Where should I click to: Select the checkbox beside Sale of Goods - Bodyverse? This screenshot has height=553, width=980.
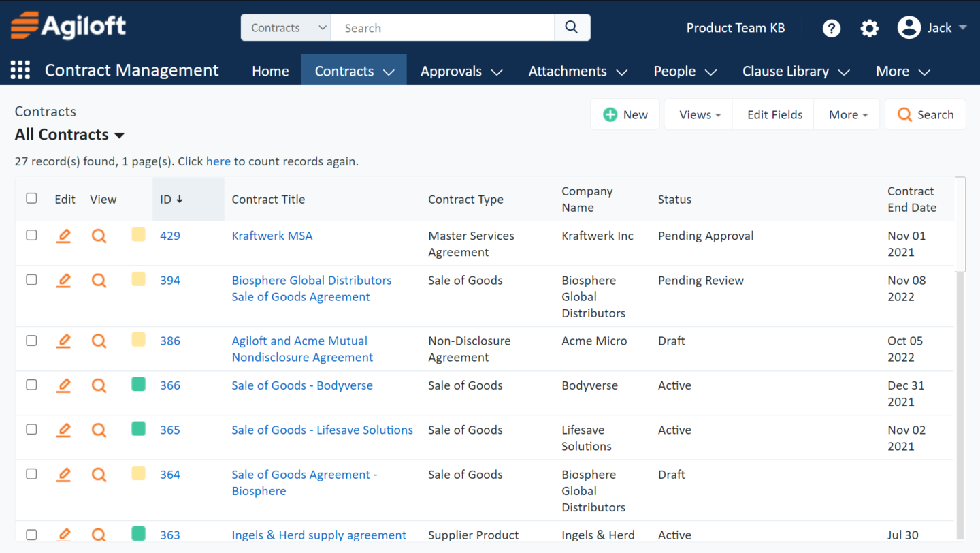[x=31, y=385]
